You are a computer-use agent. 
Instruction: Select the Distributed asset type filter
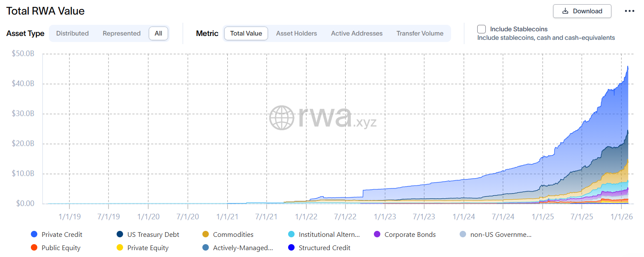72,33
